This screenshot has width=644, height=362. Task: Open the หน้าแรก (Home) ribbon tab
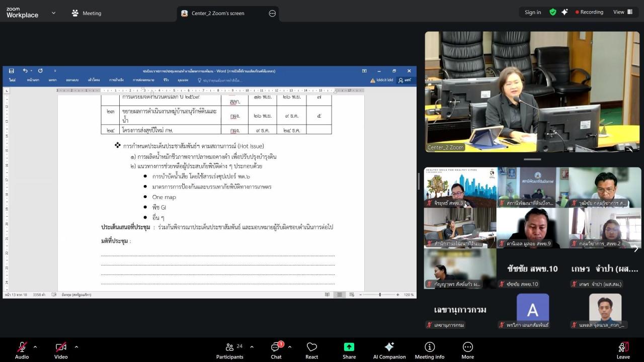(x=33, y=80)
